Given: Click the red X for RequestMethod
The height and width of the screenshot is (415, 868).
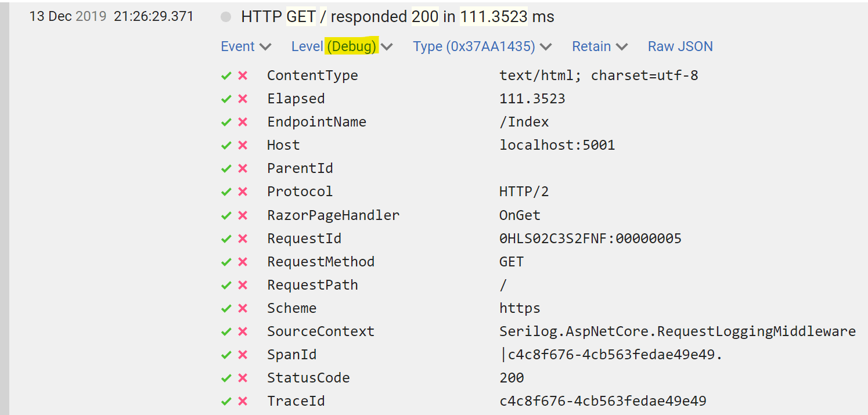Looking at the screenshot, I should pyautogui.click(x=243, y=262).
